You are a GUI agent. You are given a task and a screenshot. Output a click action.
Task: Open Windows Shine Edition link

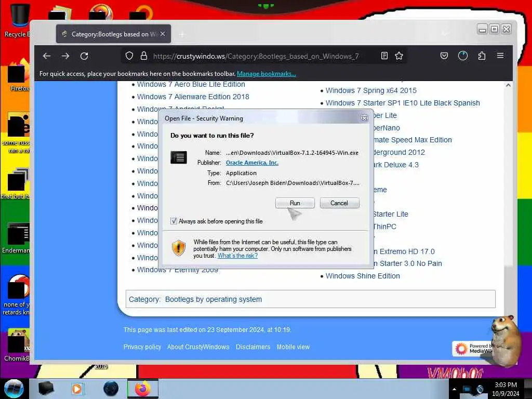(x=363, y=276)
